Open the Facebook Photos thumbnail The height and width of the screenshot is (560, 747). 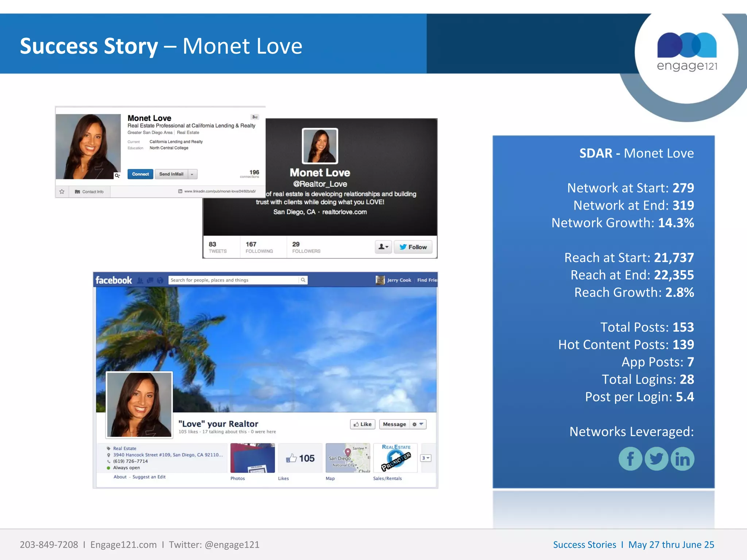[x=252, y=458]
